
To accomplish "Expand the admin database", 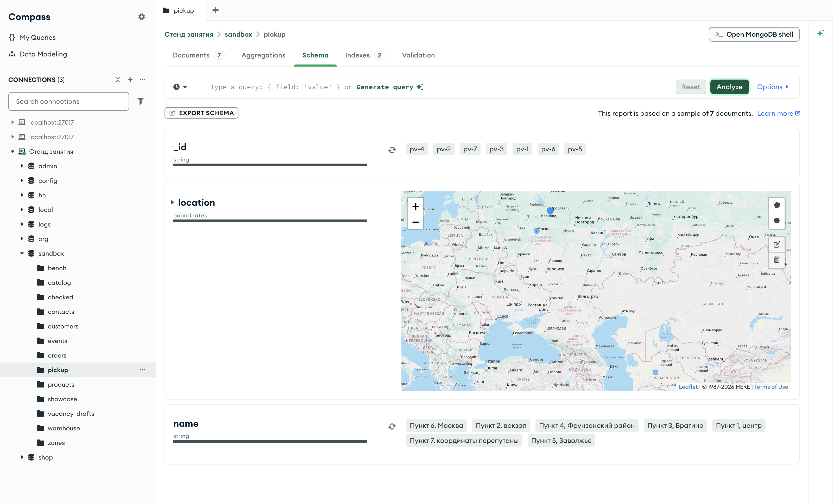I will 22,166.
